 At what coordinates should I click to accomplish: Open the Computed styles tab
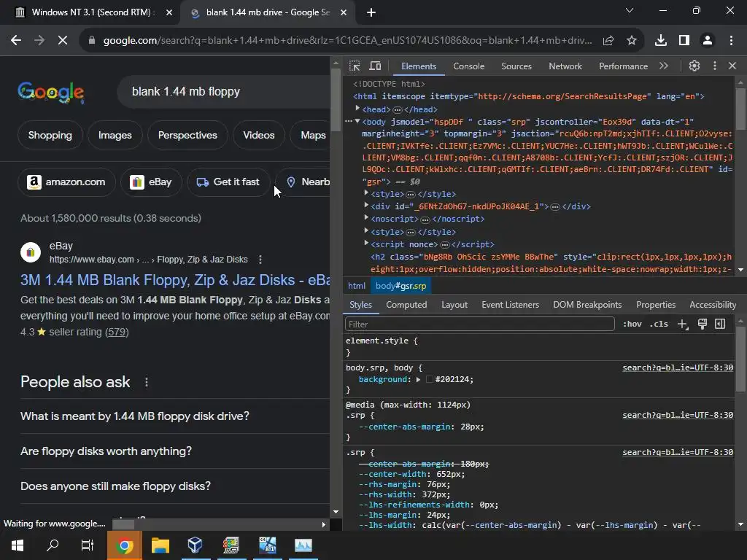pyautogui.click(x=406, y=305)
